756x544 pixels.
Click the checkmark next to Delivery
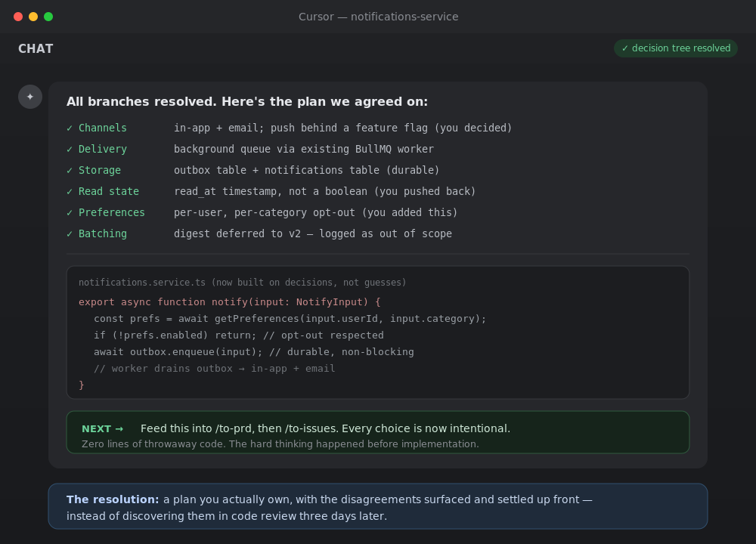pyautogui.click(x=70, y=150)
